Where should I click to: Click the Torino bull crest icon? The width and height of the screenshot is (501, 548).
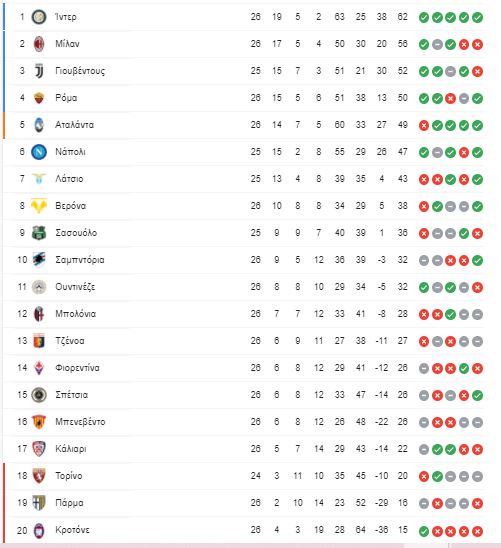point(39,476)
